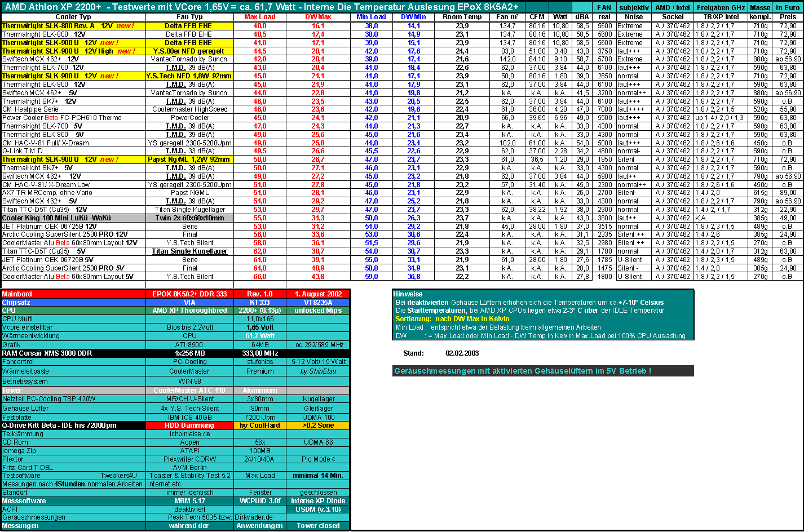Select the 'Mainbord' label cell
The image size is (804, 532).
click(73, 294)
